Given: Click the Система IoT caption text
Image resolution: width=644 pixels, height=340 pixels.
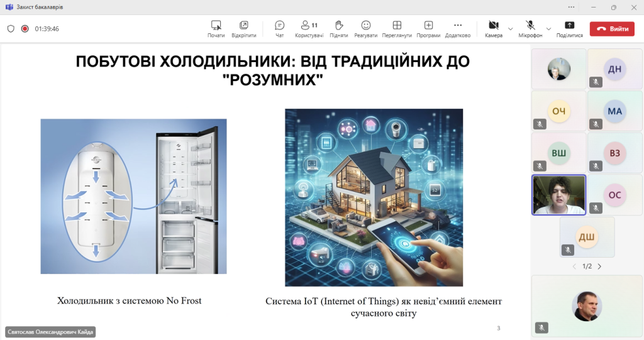Looking at the screenshot, I should point(384,307).
